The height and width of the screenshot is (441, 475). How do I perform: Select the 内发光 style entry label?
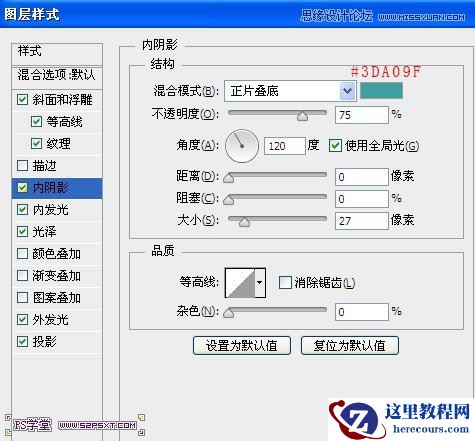click(50, 210)
